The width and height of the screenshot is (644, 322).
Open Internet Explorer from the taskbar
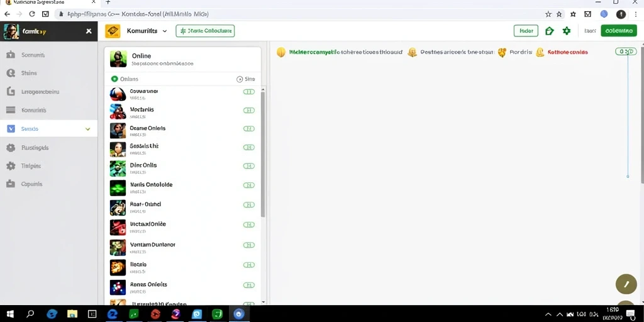tap(52, 314)
